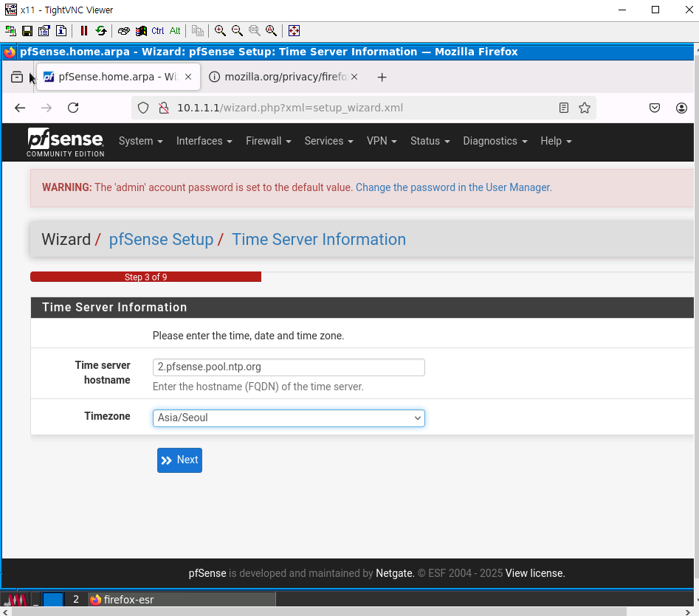Viewport: 699px width, 616px height.
Task: Expand the Status menu
Action: tap(430, 141)
